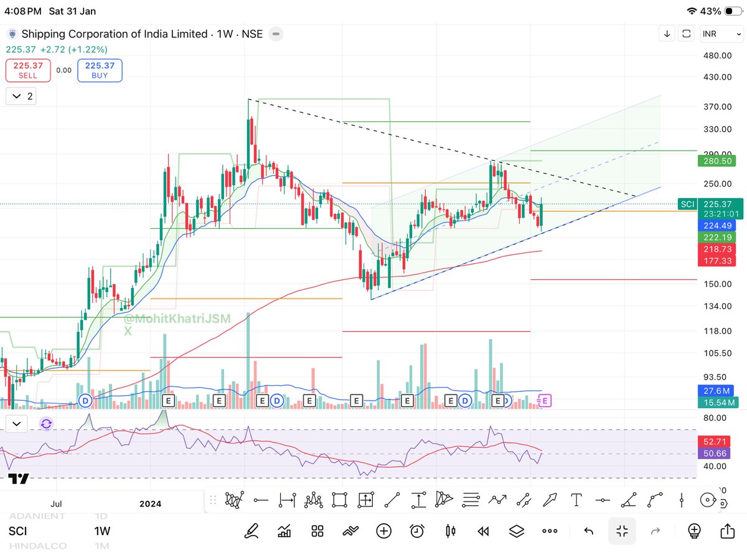Collapse the RSI indicator pane
The image size is (747, 560).
(x=17, y=423)
